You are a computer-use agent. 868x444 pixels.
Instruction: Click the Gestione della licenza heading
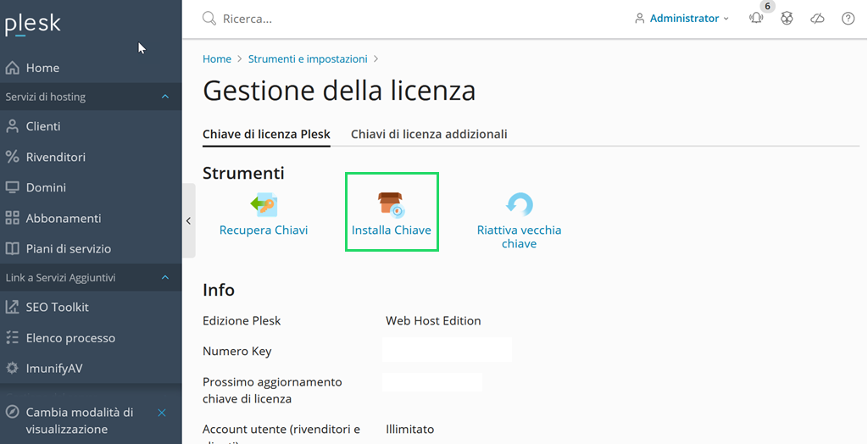point(339,90)
